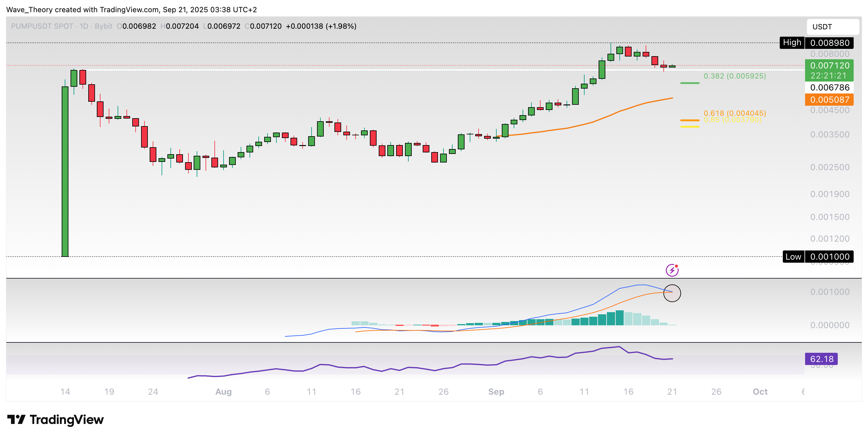The height and width of the screenshot is (438, 868).
Task: Click the orange 0.005087 price label
Action: click(x=830, y=99)
